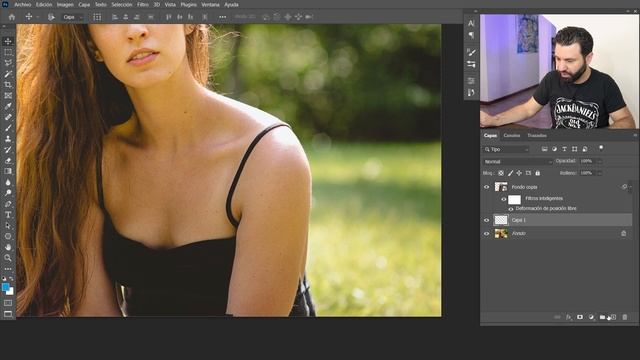Image resolution: width=640 pixels, height=360 pixels.
Task: Open the Normal blend mode dropdown
Action: coord(518,162)
